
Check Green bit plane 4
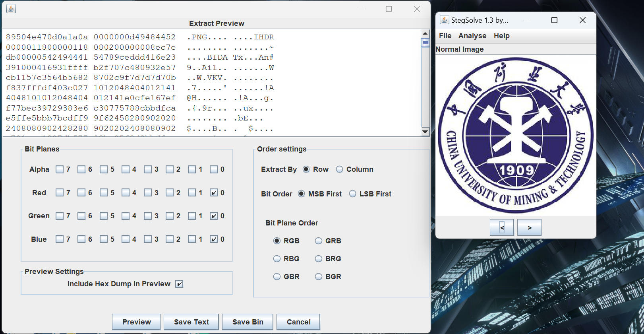[126, 216]
